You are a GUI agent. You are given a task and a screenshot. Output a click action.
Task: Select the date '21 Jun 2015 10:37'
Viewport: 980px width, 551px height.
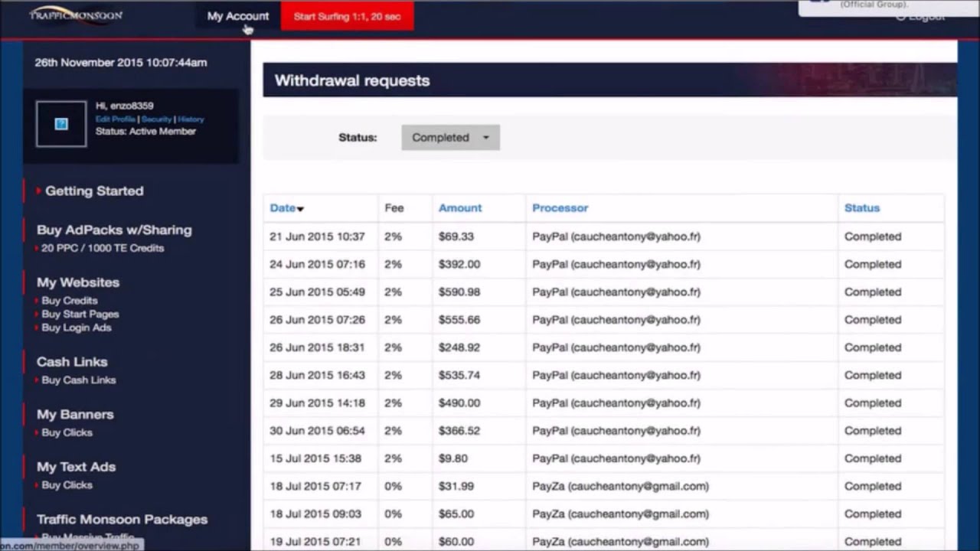[317, 236]
